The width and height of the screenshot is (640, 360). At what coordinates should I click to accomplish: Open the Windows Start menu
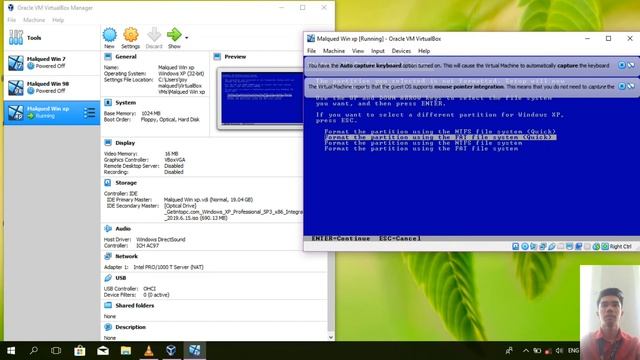11,351
